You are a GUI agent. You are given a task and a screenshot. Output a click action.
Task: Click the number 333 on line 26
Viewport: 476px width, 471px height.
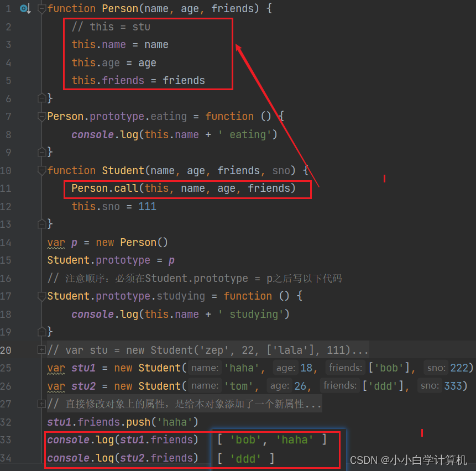453,386
